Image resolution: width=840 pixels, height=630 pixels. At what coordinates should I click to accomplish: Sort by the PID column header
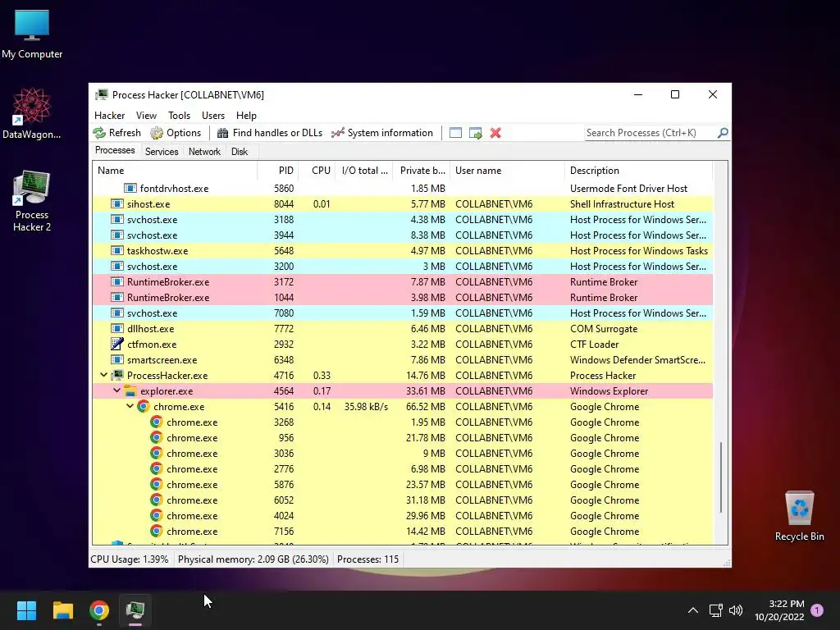pos(277,171)
